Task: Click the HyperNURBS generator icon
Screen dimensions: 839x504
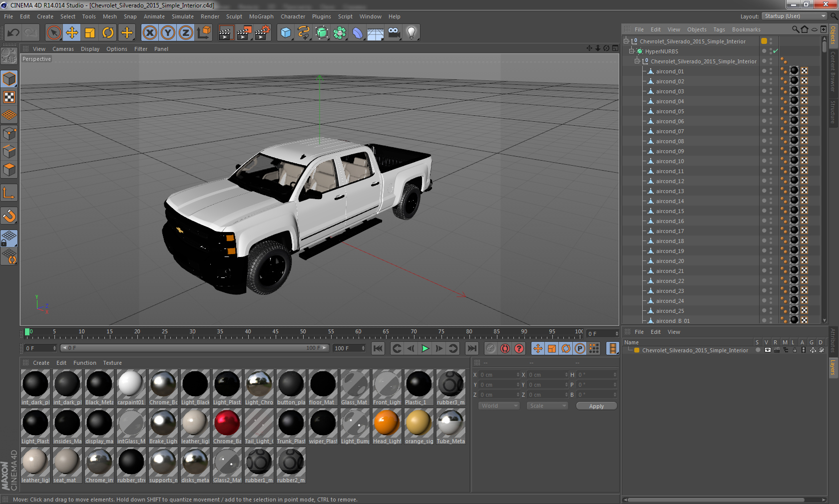Action: coord(322,33)
